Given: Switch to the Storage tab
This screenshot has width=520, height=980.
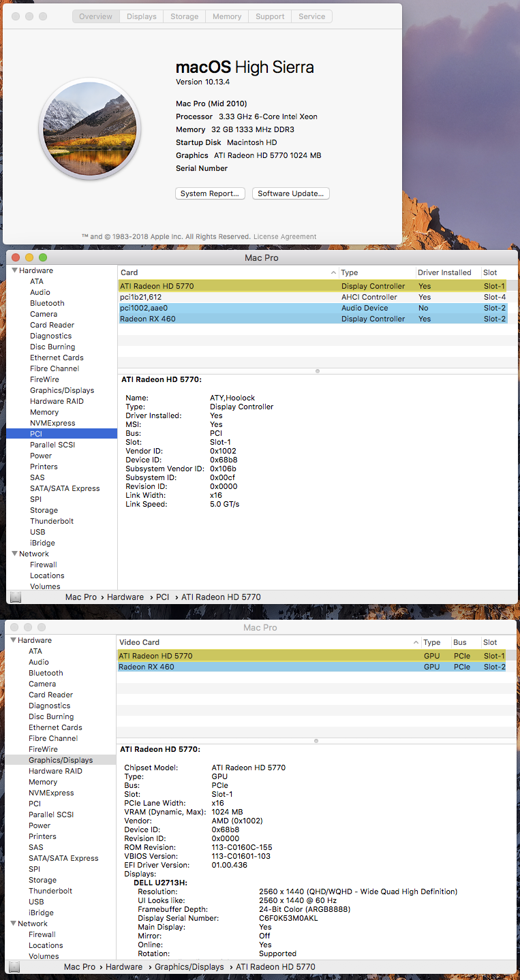Looking at the screenshot, I should click(184, 16).
